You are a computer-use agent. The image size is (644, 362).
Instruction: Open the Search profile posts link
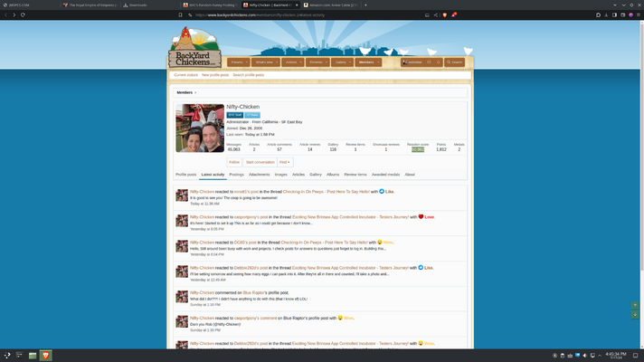[249, 75]
